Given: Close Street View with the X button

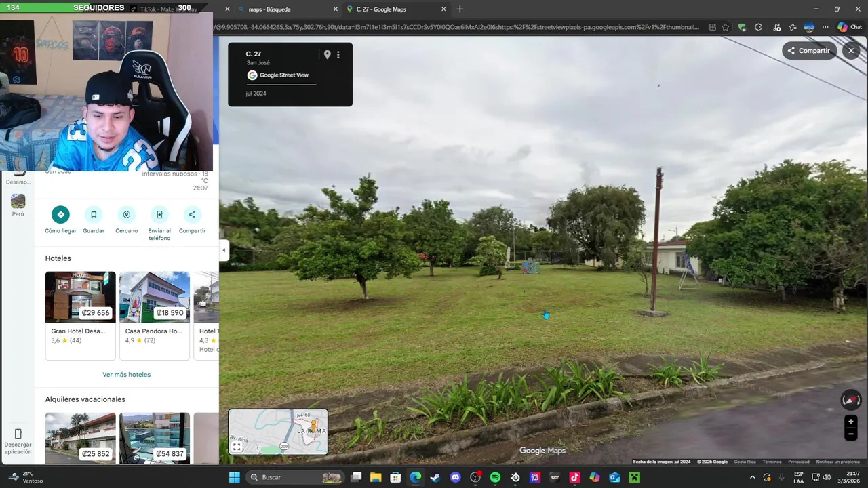Looking at the screenshot, I should (851, 51).
